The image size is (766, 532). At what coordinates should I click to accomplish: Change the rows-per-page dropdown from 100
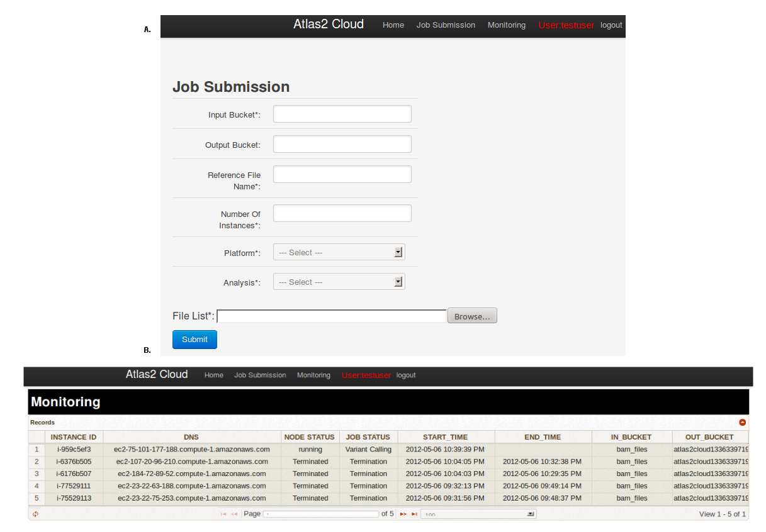478,514
